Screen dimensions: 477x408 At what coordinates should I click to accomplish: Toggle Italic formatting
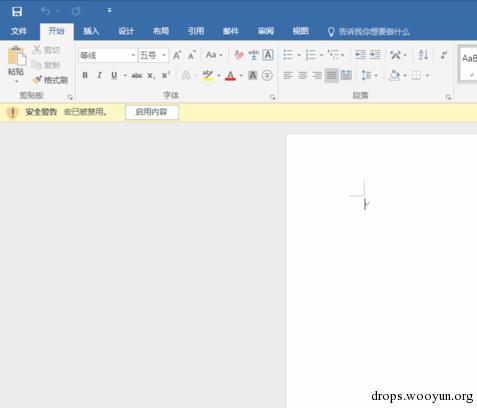pyautogui.click(x=99, y=76)
